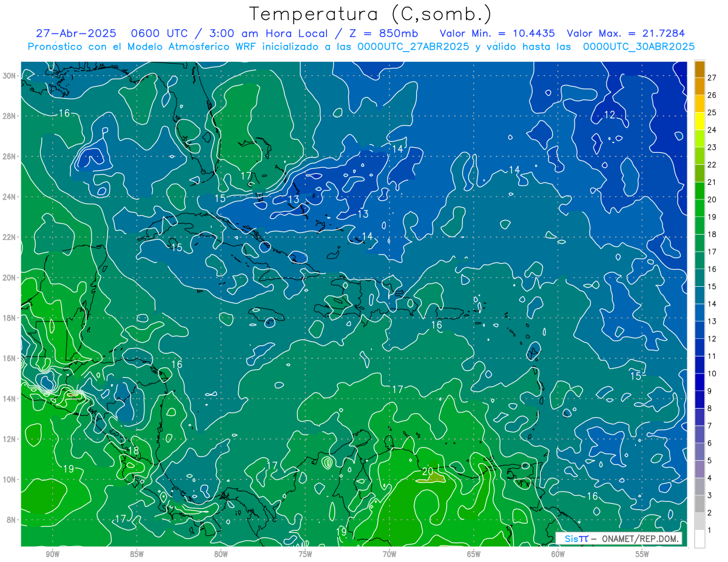
Task: Click legend value 8 on the color scale
Action: pyautogui.click(x=710, y=408)
